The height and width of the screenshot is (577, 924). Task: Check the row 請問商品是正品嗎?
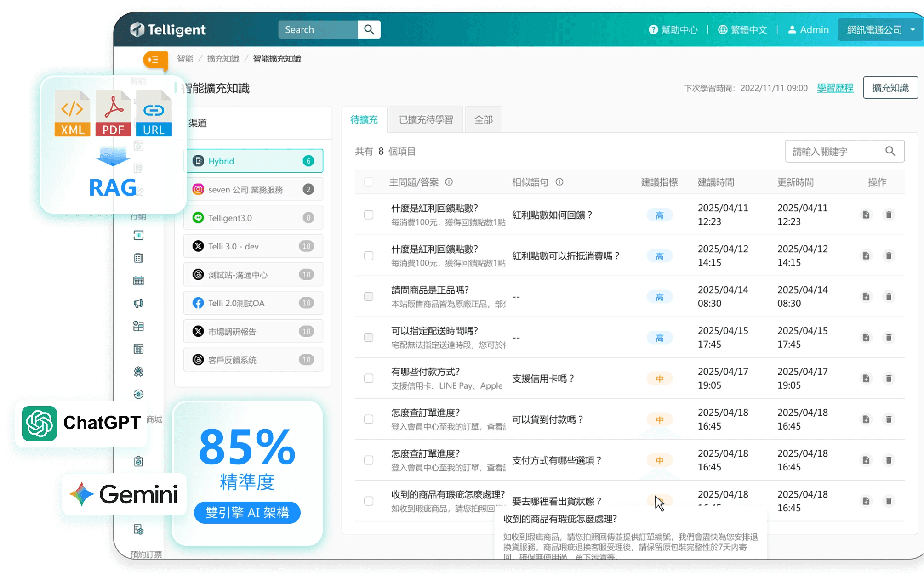click(x=369, y=297)
